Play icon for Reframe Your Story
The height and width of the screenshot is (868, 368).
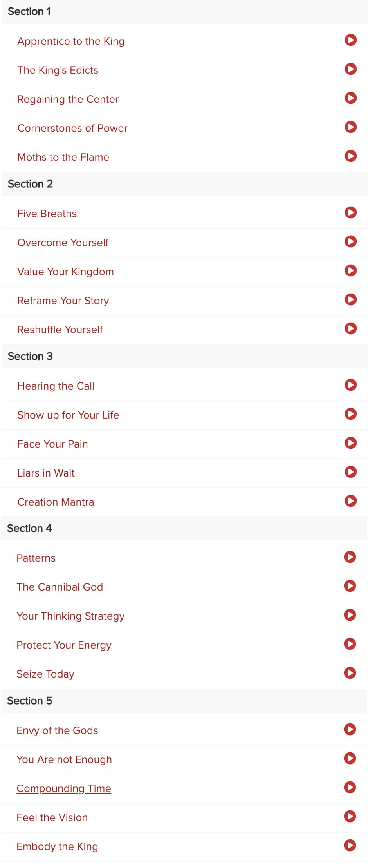pos(350,299)
